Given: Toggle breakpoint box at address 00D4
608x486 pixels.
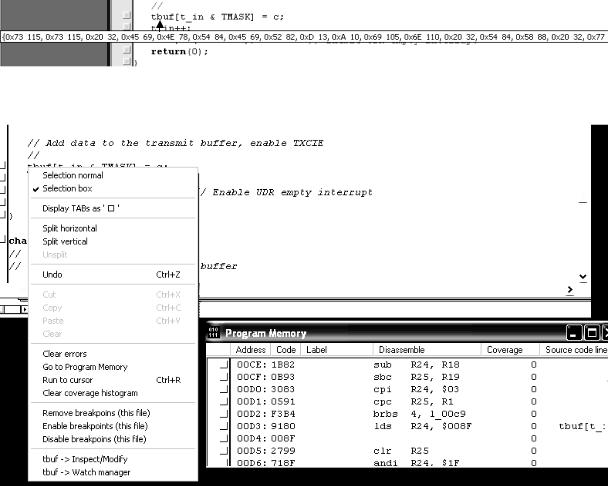Looking at the screenshot, I should tap(224, 439).
